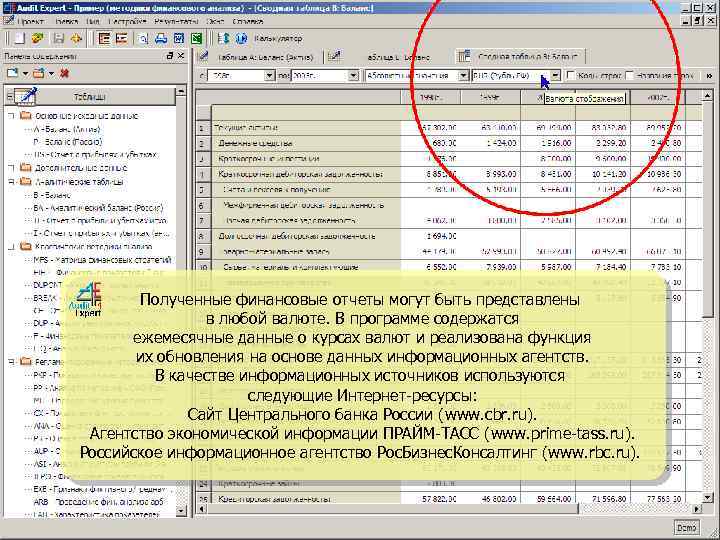Screen dimensions: 720x540
Task: Click the cell with value 46 802.00
Action: tap(490, 499)
